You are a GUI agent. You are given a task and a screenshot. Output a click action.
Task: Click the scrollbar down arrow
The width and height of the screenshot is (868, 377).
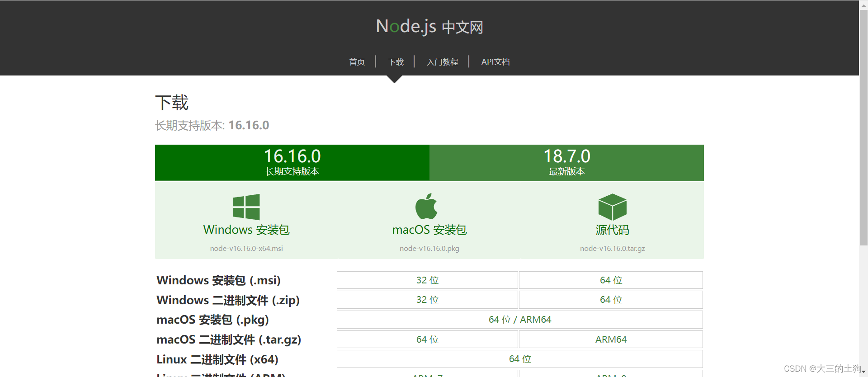[863, 372]
